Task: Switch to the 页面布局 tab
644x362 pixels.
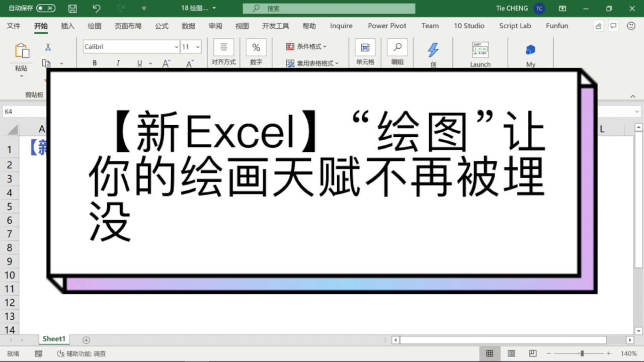Action: (128, 26)
